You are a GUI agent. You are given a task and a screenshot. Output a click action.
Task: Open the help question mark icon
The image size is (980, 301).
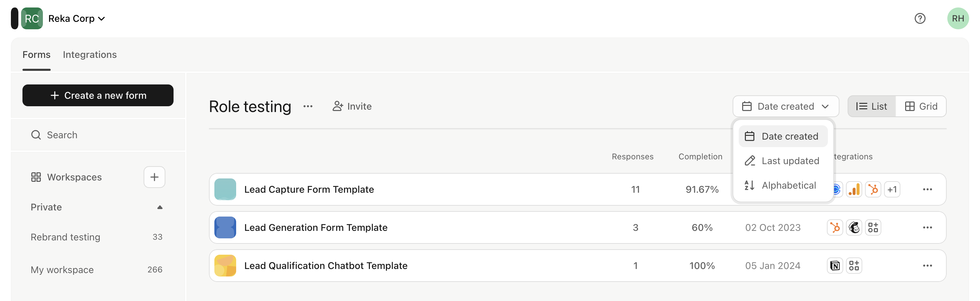[x=919, y=18]
